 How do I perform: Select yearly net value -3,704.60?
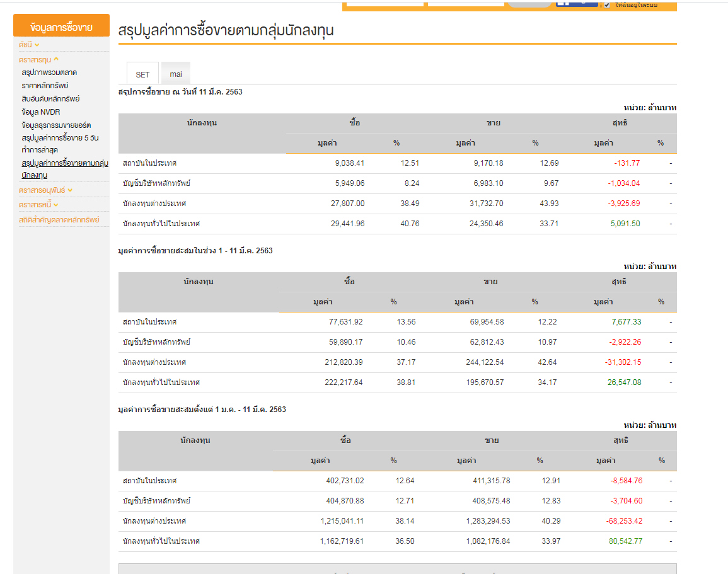(x=627, y=501)
